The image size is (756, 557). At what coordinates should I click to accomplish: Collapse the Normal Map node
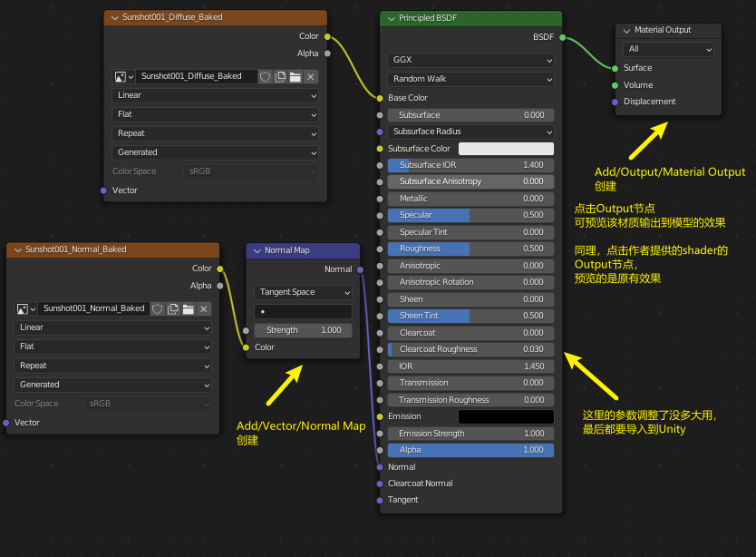[257, 250]
